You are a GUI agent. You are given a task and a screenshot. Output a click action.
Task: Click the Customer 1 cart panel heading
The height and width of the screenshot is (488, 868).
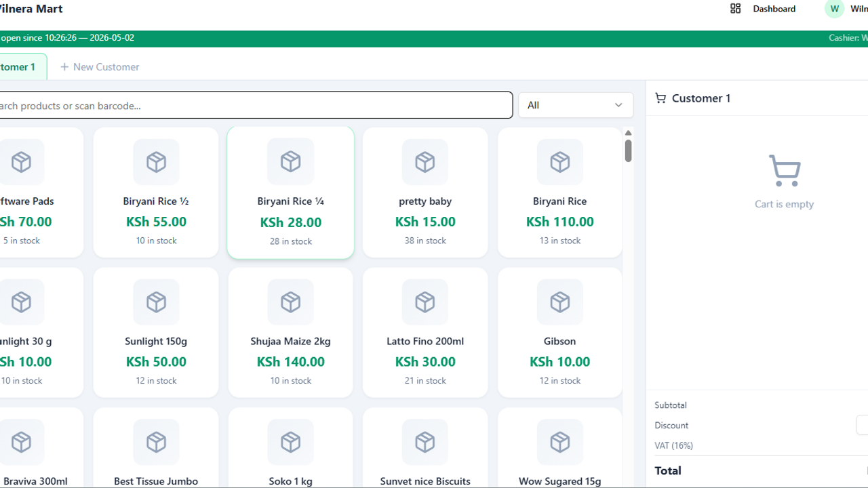click(701, 98)
